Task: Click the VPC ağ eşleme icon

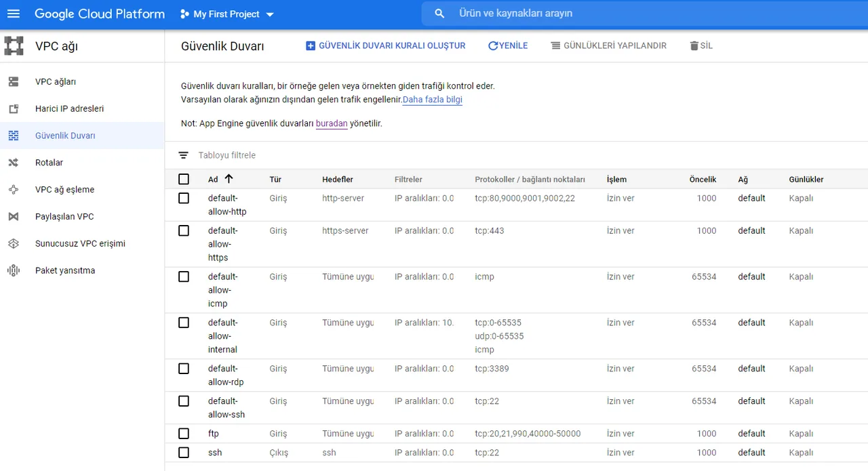Action: 14,190
